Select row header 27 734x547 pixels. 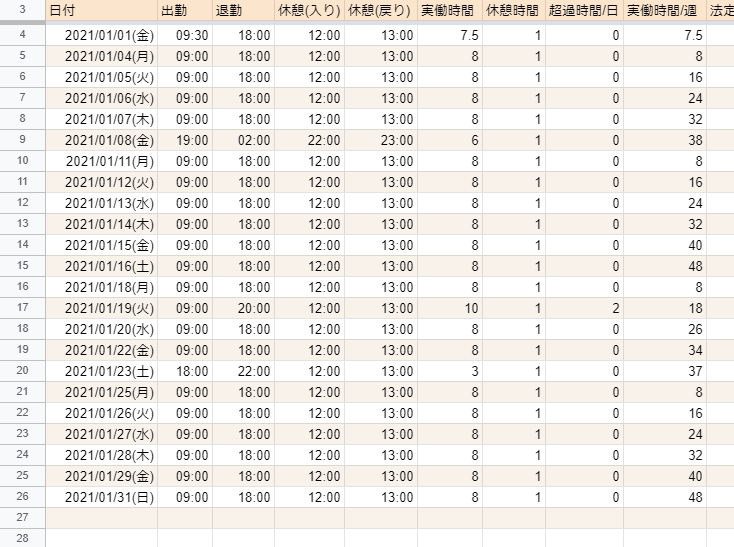(x=22, y=518)
